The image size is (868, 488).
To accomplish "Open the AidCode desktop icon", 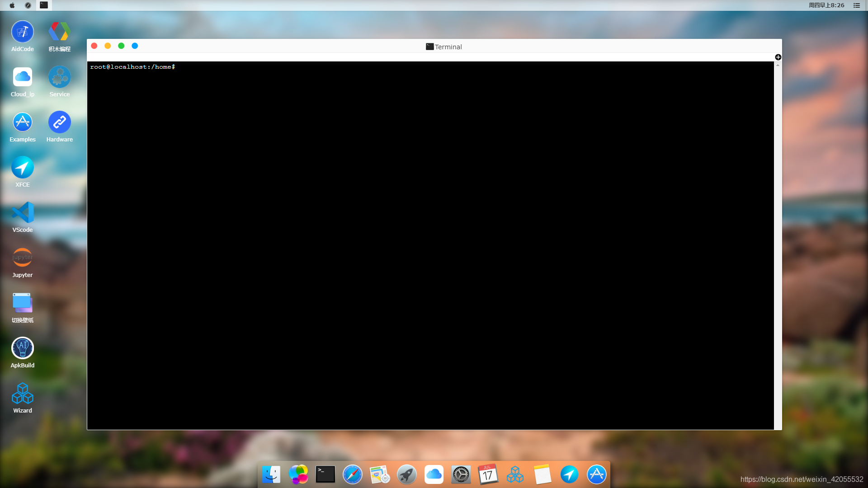I will click(x=22, y=32).
